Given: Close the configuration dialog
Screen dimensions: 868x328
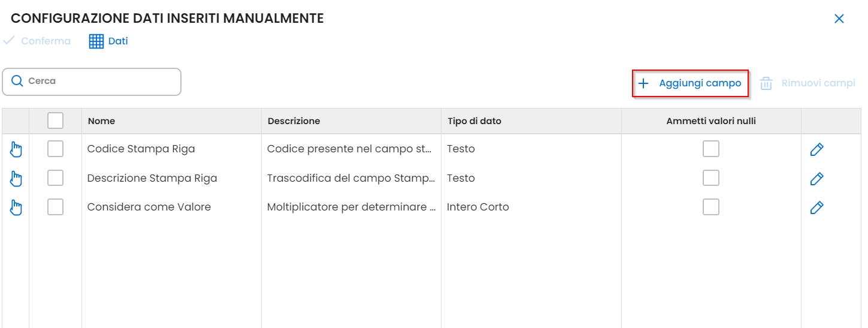Looking at the screenshot, I should (839, 19).
